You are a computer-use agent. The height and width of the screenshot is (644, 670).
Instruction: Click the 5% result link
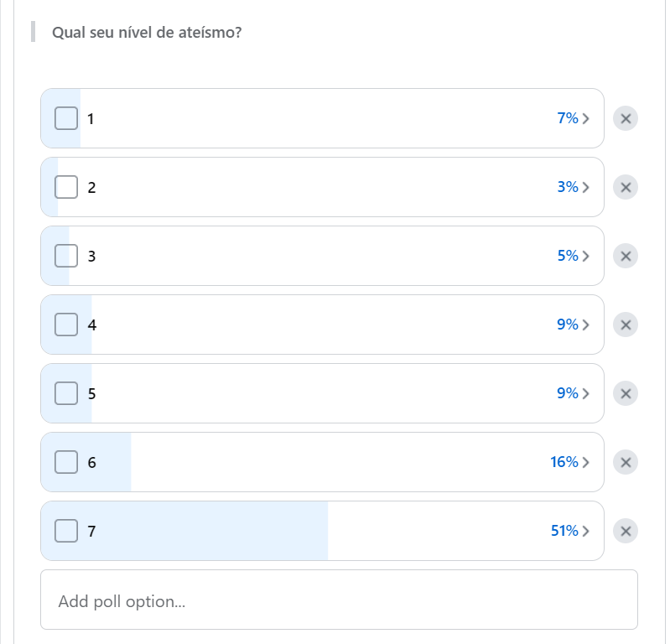[x=568, y=256]
